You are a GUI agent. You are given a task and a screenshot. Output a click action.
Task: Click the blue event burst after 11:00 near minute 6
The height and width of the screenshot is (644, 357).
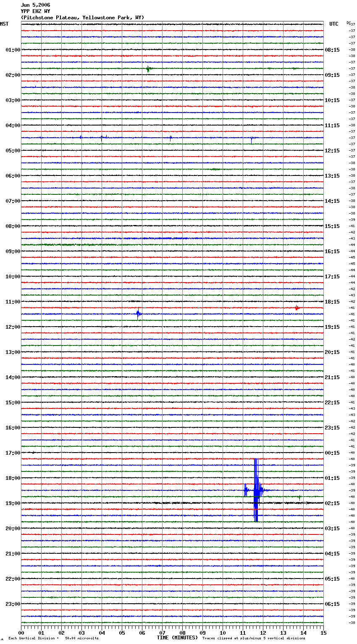pos(138,314)
